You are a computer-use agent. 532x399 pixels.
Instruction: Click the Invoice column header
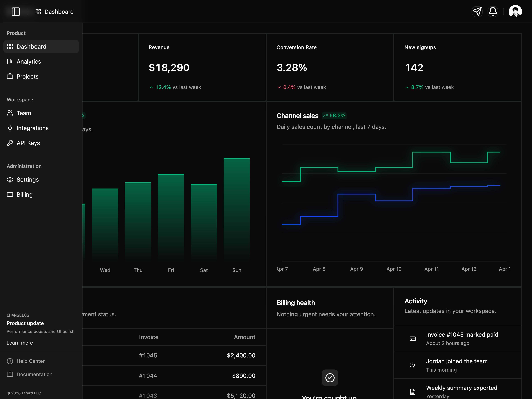149,337
